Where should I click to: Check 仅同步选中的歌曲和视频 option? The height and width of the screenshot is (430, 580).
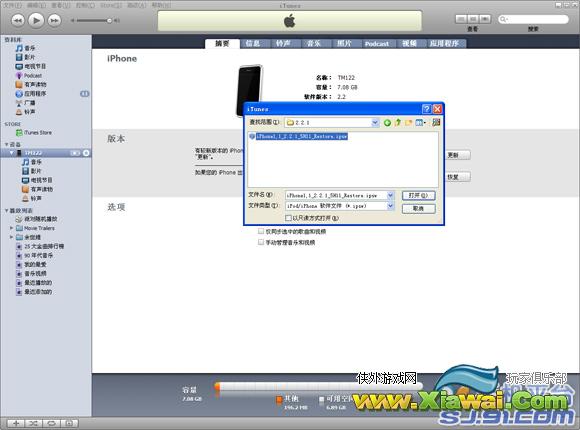pos(261,231)
